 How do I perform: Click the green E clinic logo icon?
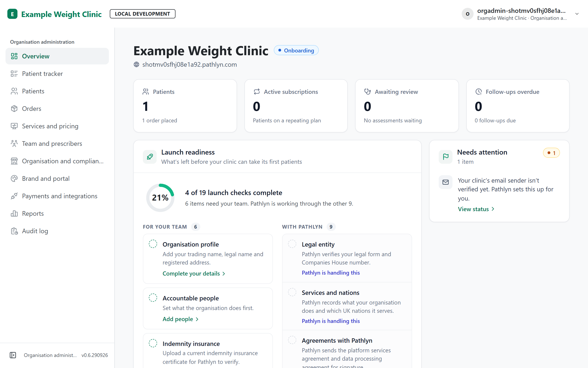12,14
